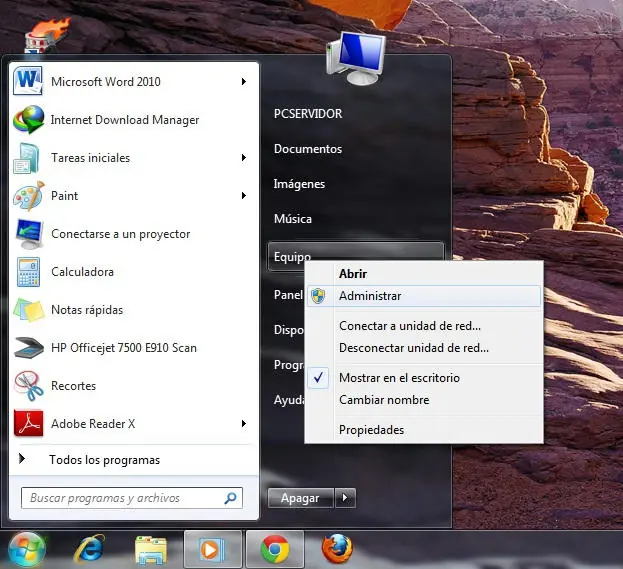This screenshot has height=569, width=623.
Task: Launch Notas rápidas sticky notes
Action: pyautogui.click(x=86, y=310)
